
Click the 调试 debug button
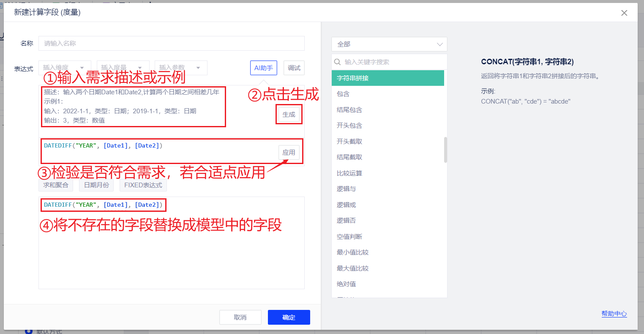(x=294, y=68)
